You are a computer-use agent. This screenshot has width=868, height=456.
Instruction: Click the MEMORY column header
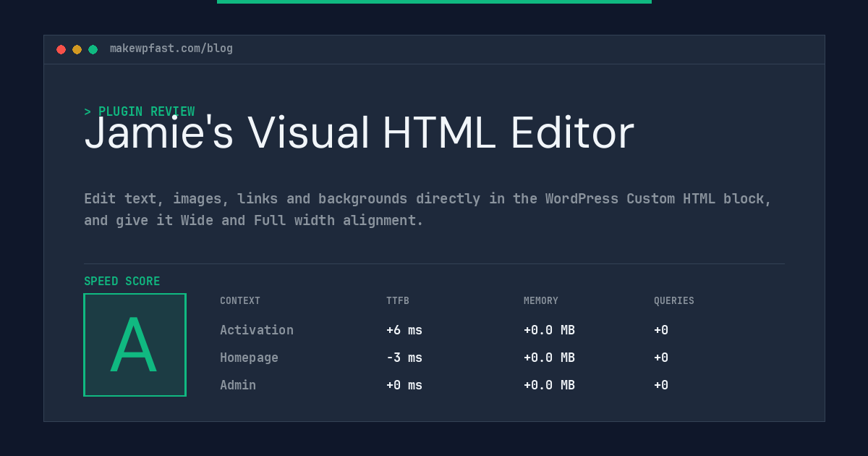pyautogui.click(x=541, y=300)
